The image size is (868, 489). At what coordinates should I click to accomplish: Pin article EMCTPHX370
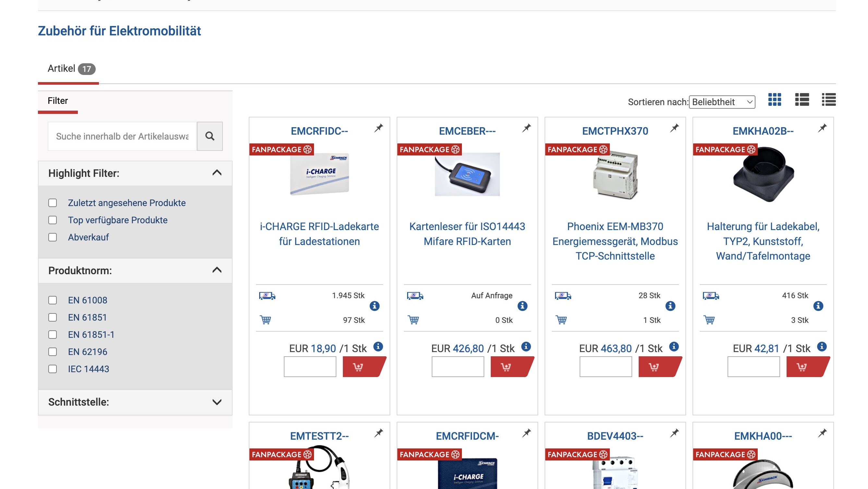pyautogui.click(x=675, y=128)
